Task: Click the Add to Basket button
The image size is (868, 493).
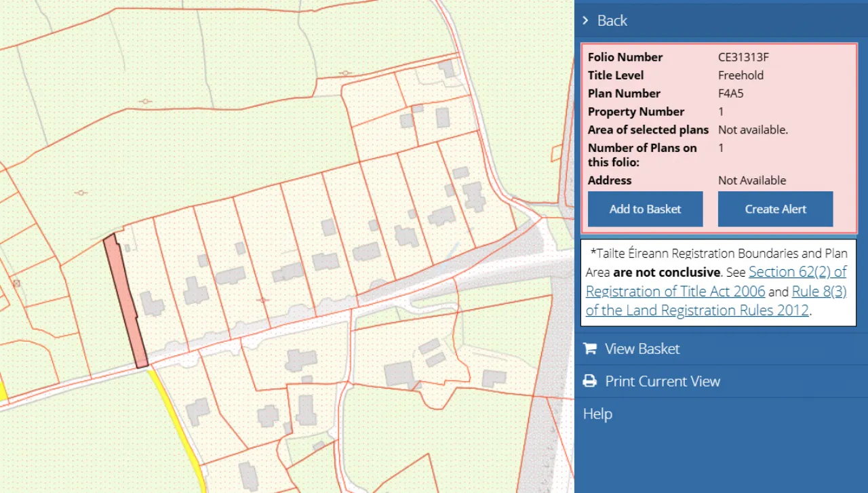Action: click(645, 209)
